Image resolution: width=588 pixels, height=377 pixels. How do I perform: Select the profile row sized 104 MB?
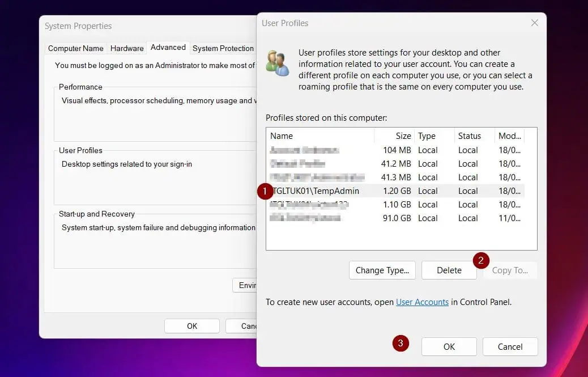click(x=395, y=150)
